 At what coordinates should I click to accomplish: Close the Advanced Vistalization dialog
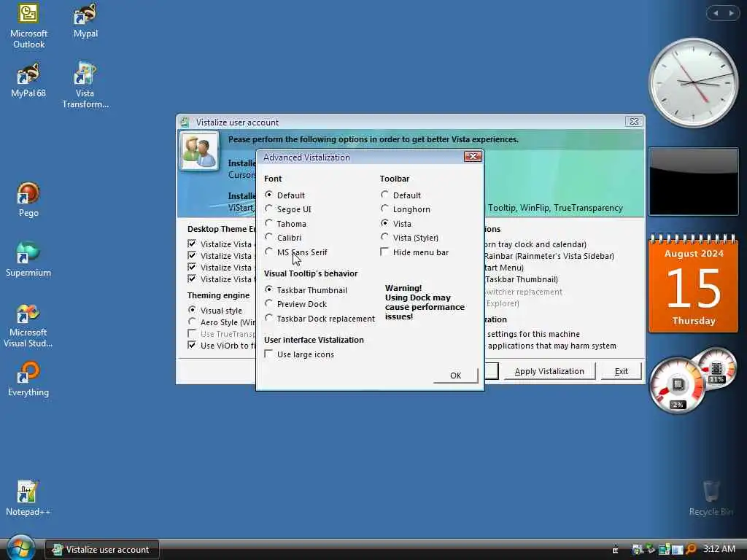point(473,157)
